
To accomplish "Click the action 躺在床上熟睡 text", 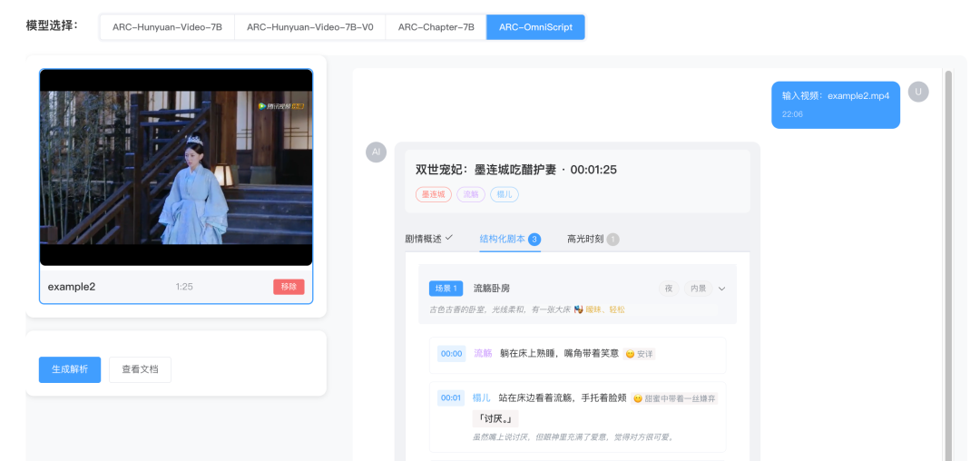I will (x=525, y=354).
